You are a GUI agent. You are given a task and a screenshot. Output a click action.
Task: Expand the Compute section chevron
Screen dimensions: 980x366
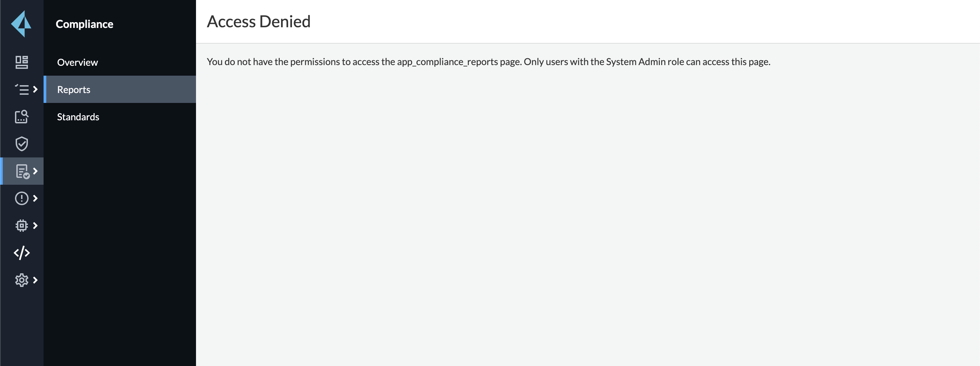[x=36, y=225]
